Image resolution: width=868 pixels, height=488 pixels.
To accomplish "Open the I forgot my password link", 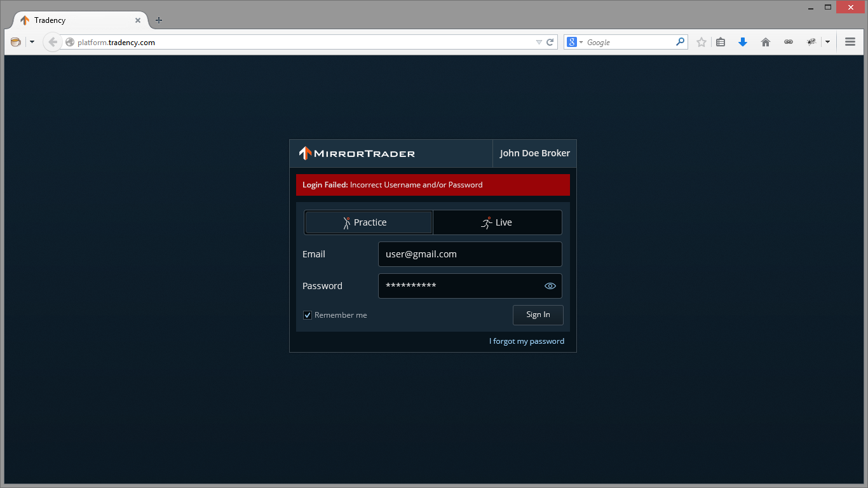I will (527, 341).
